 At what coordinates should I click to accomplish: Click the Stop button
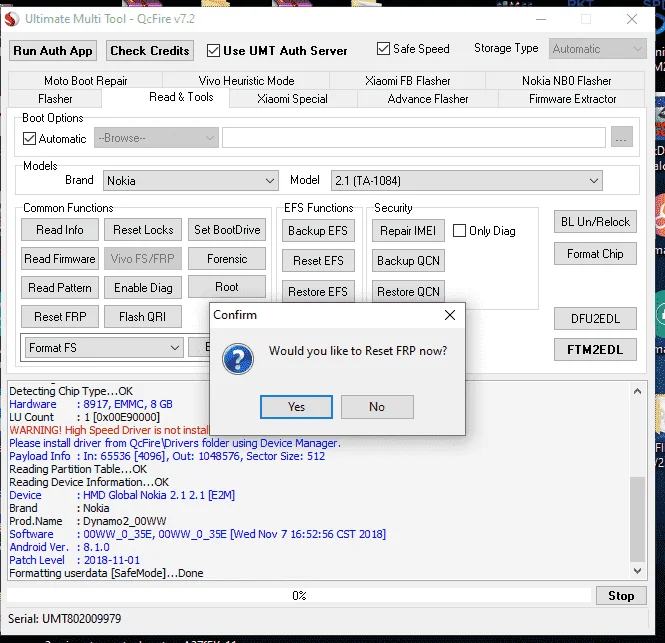(621, 596)
